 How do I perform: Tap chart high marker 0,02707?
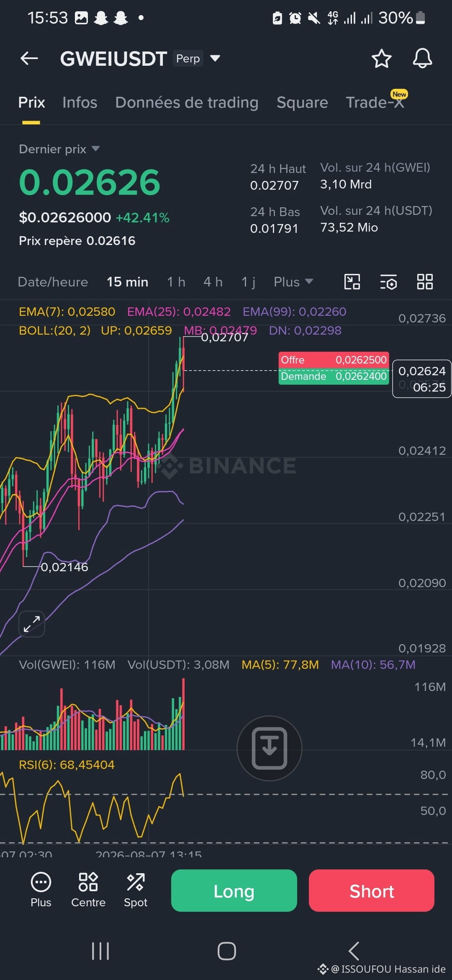point(225,337)
